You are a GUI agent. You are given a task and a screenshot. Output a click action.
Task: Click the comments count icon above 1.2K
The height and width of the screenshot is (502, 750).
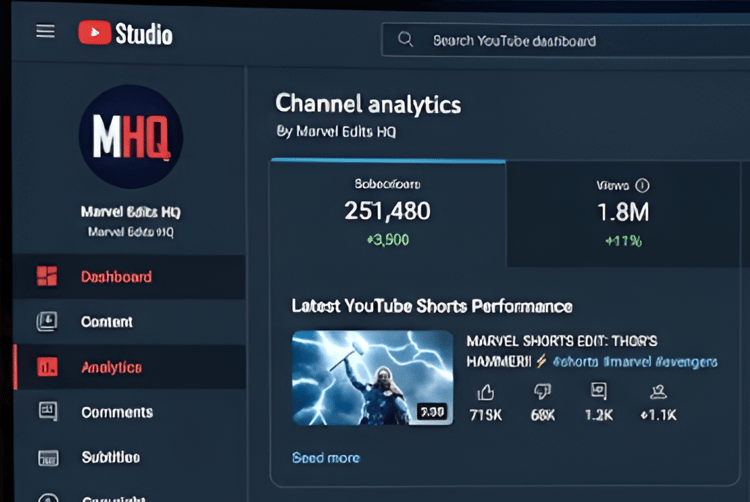tap(599, 391)
